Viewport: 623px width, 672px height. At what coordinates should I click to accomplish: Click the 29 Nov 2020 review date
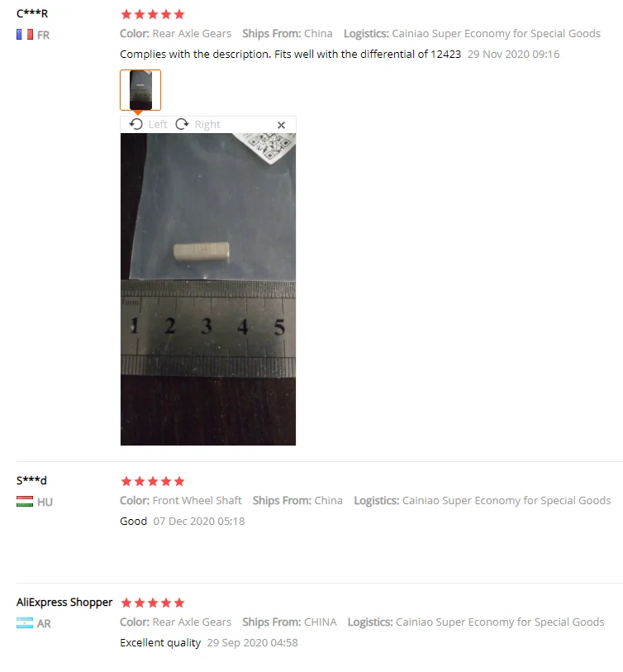[x=513, y=55]
